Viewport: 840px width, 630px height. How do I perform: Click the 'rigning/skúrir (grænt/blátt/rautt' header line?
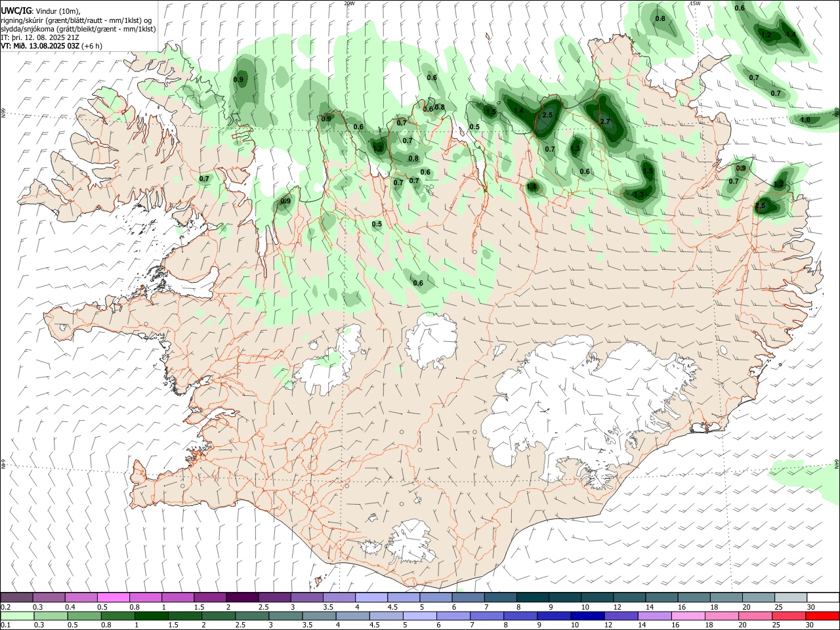(77, 20)
